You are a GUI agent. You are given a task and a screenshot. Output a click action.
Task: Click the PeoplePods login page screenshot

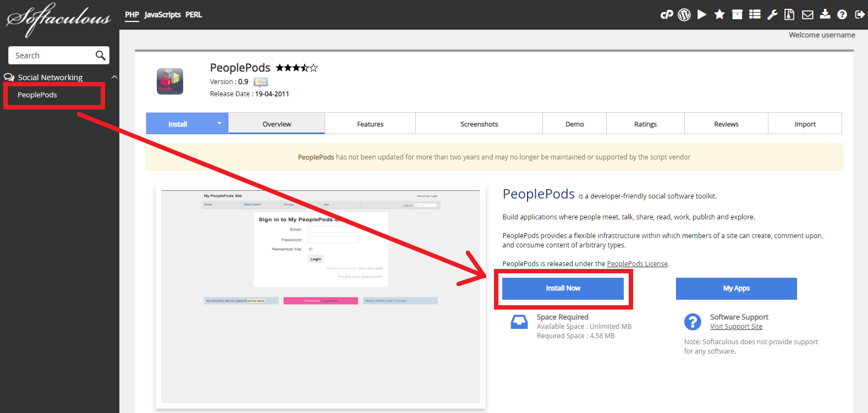pos(320,297)
